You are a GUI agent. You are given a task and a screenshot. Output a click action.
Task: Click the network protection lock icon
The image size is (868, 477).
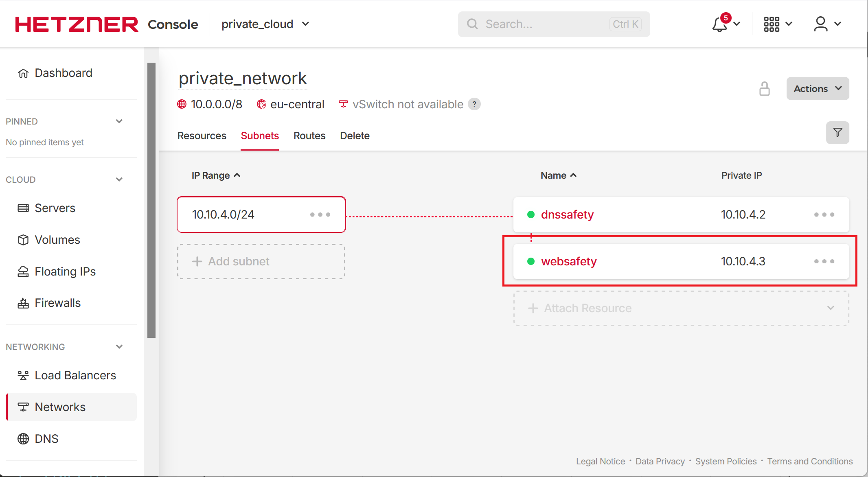pos(765,89)
